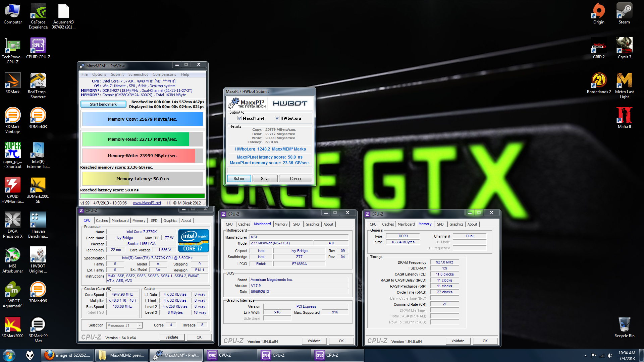Open the 3DMark desktop icon
644x362 pixels.
tap(13, 83)
